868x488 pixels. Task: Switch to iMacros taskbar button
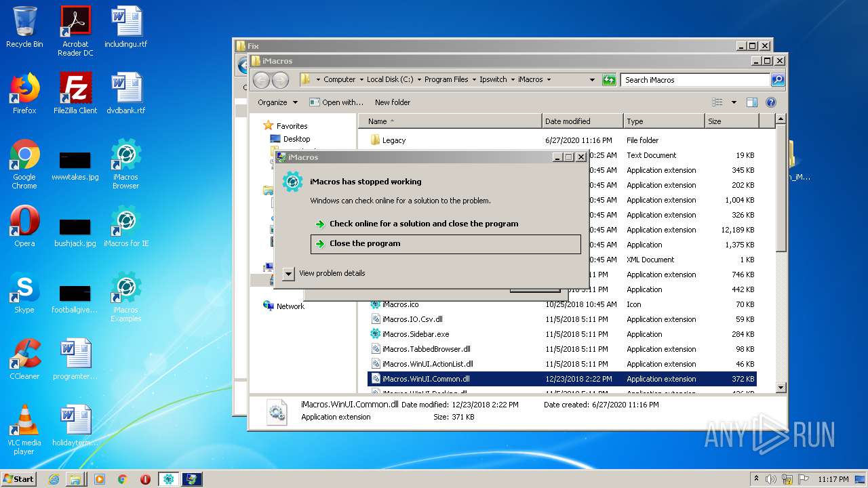[x=168, y=479]
